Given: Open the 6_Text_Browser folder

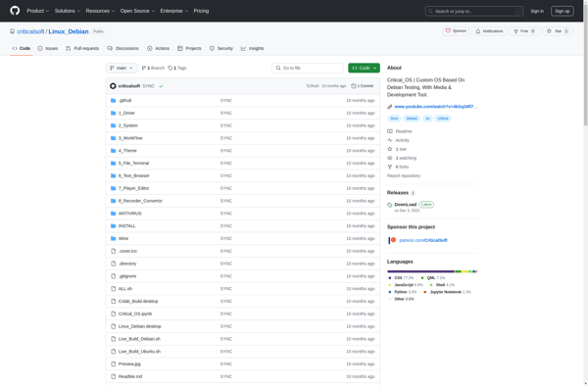Looking at the screenshot, I should pyautogui.click(x=134, y=175).
